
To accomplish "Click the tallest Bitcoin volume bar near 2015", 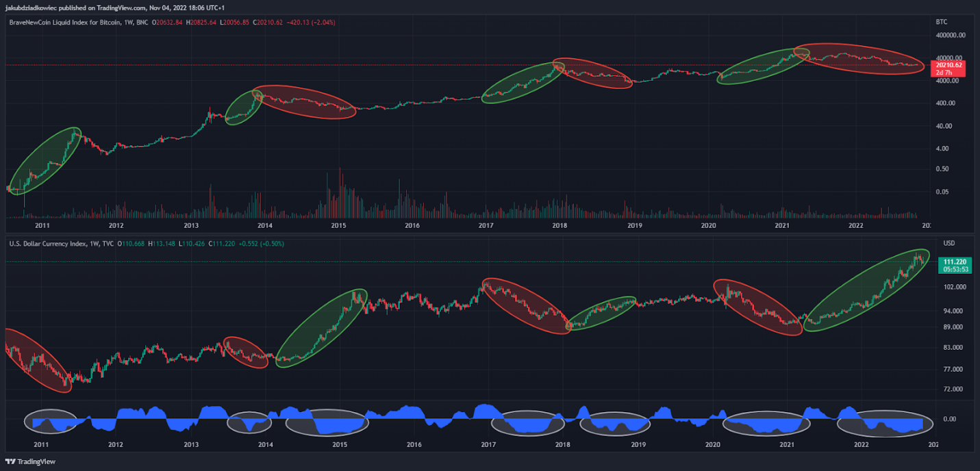I will pyautogui.click(x=340, y=192).
